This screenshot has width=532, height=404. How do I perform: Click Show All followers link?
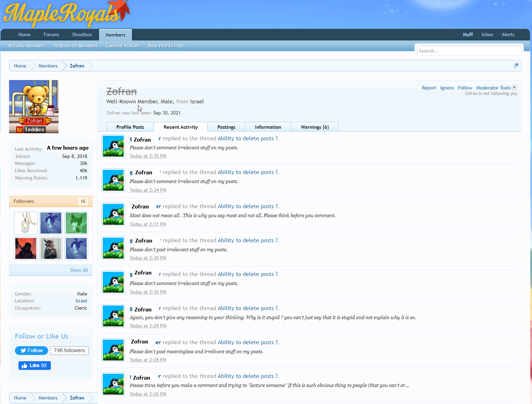pos(79,270)
